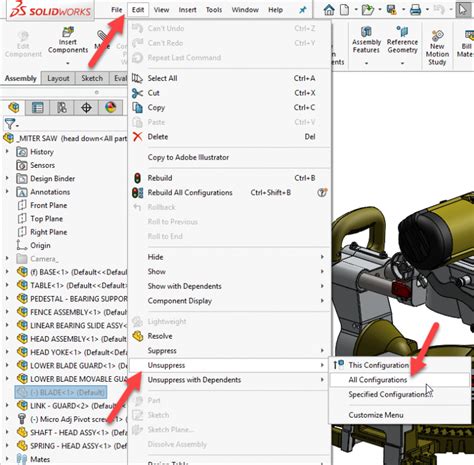Open the FeatureManager design tree tab
Image resolution: width=474 pixels, height=465 pixels.
pyautogui.click(x=14, y=108)
